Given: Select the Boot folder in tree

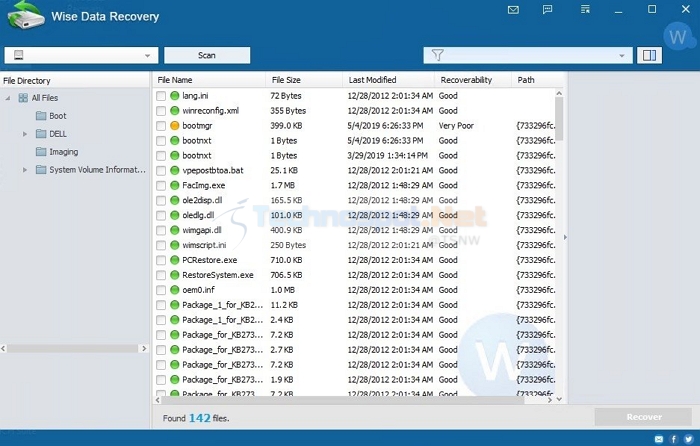Looking at the screenshot, I should tap(58, 116).
